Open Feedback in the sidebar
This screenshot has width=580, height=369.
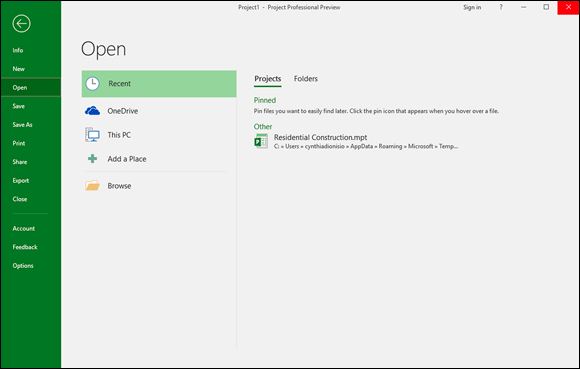(x=25, y=247)
